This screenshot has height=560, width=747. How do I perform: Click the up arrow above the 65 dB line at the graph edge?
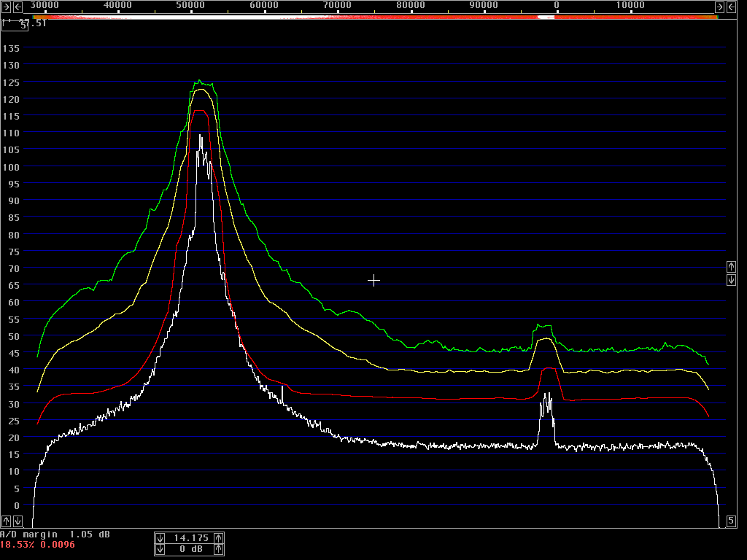731,266
